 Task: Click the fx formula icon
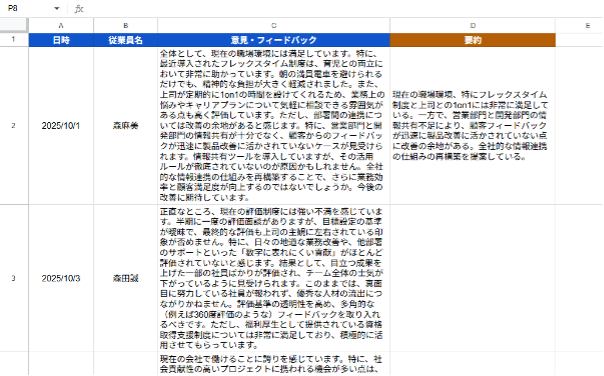(79, 9)
